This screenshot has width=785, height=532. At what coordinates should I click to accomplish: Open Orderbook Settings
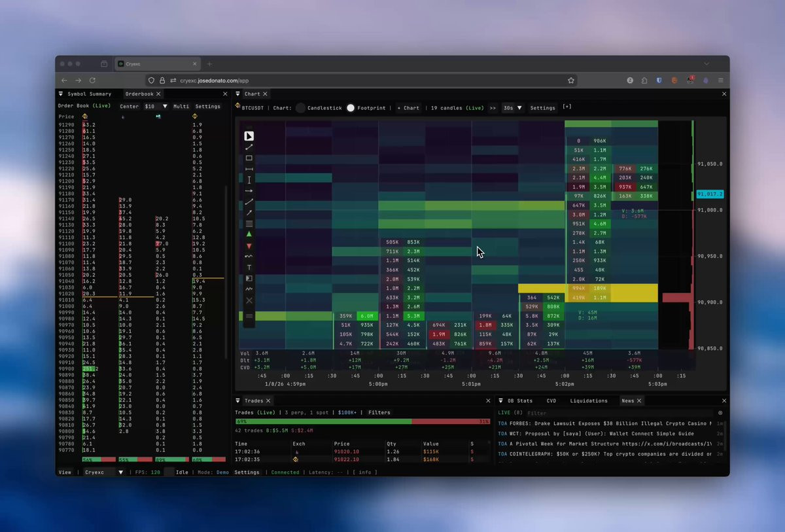pyautogui.click(x=208, y=106)
